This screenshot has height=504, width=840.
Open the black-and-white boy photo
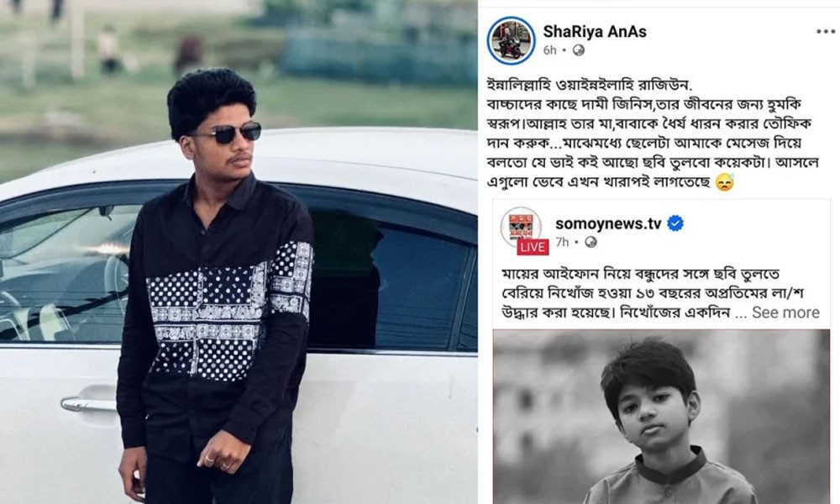coord(661,417)
